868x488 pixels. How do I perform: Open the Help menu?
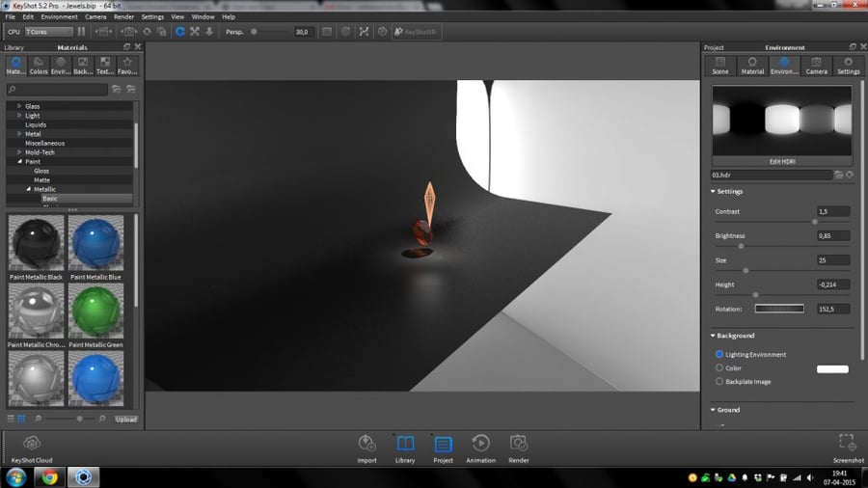[x=229, y=16]
